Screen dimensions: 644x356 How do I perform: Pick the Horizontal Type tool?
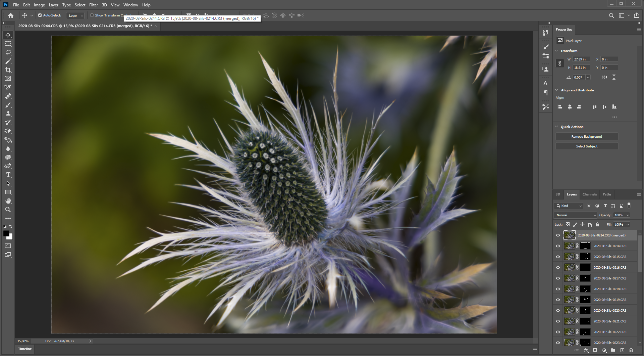tap(8, 175)
